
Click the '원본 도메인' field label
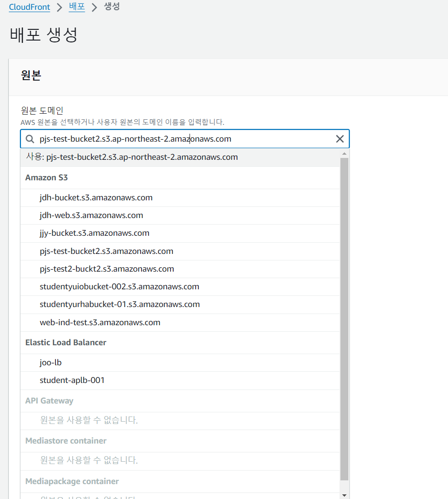tap(42, 110)
